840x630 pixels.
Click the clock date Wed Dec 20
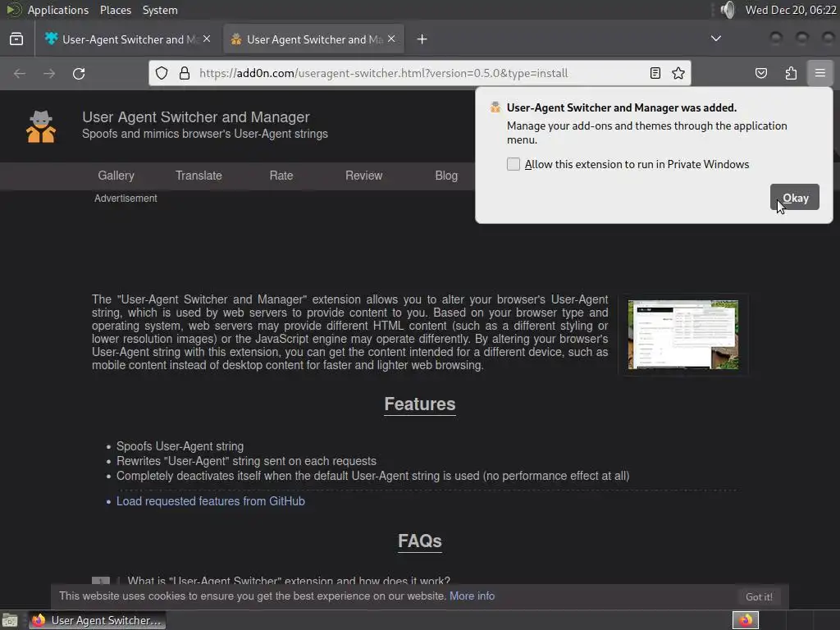(x=791, y=10)
